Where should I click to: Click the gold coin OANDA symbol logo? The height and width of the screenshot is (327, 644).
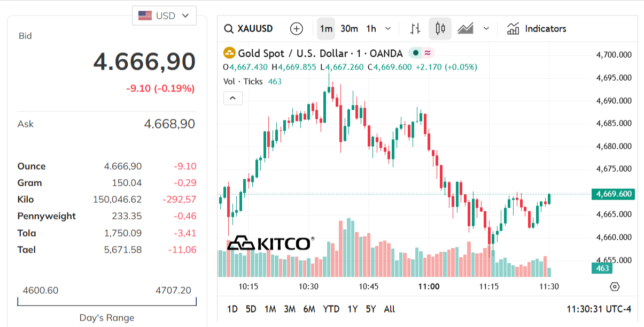[230, 53]
